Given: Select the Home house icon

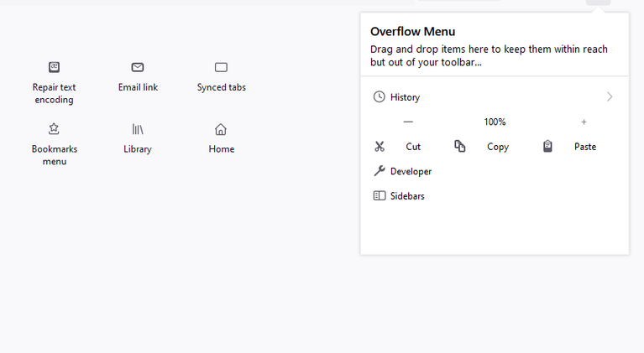Looking at the screenshot, I should click(221, 129).
